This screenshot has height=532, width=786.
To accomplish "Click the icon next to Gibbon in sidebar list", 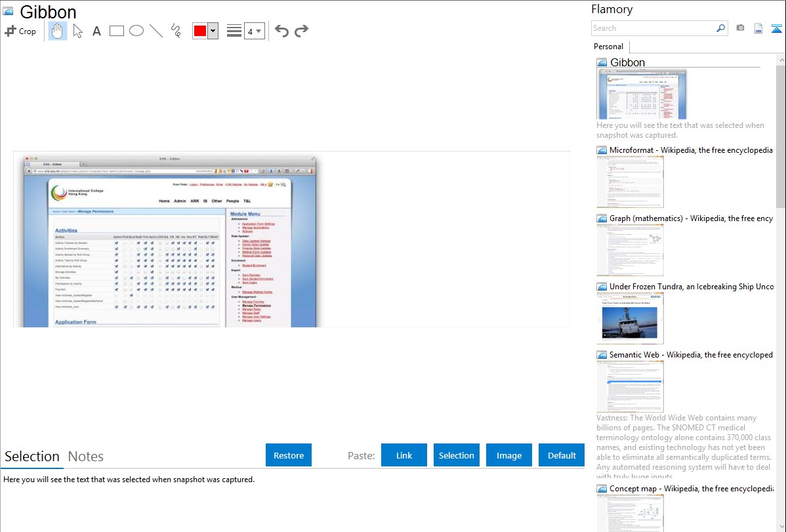I will [x=602, y=63].
